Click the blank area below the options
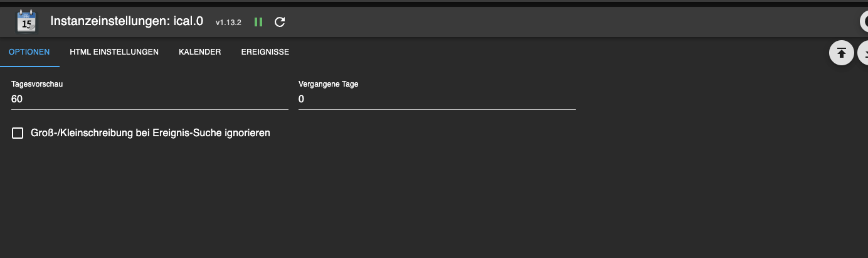The height and width of the screenshot is (258, 868). tap(433, 201)
